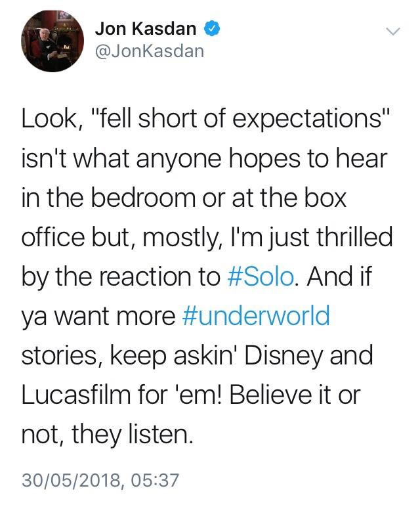Click the word "stories" in the tweet
The height and width of the screenshot is (505, 420).
click(61, 355)
